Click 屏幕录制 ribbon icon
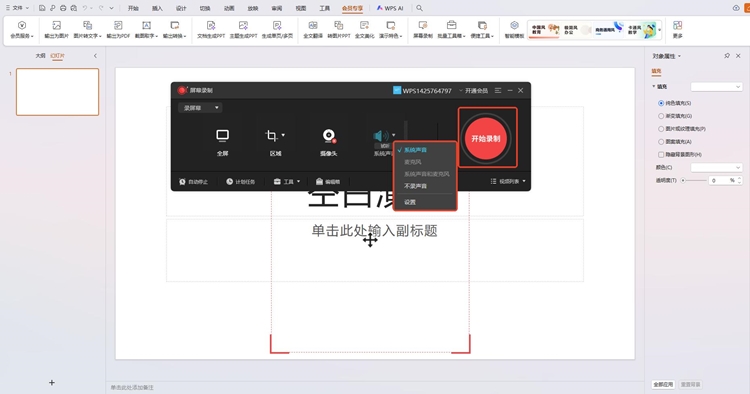The height and width of the screenshot is (394, 750). 423,30
